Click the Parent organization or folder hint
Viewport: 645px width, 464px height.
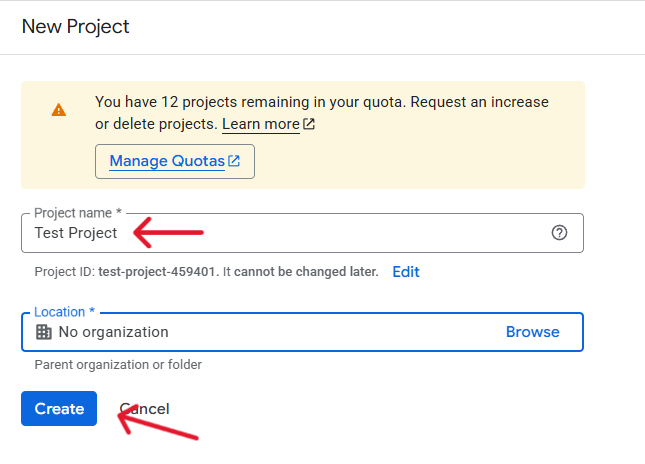coord(118,365)
